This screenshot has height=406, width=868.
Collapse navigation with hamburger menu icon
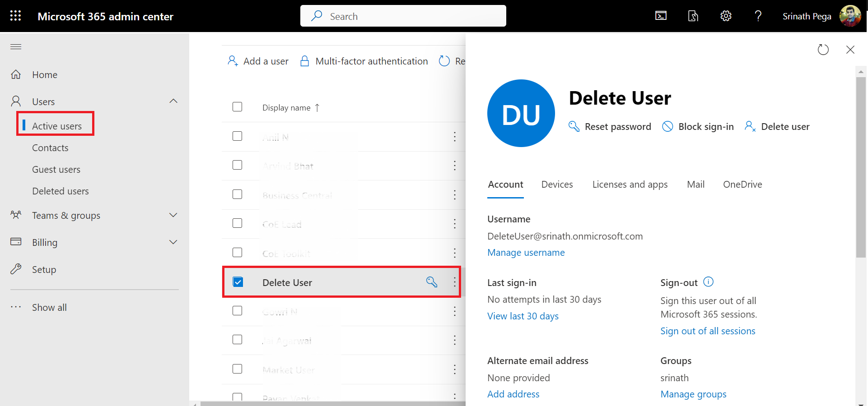pos(16,47)
